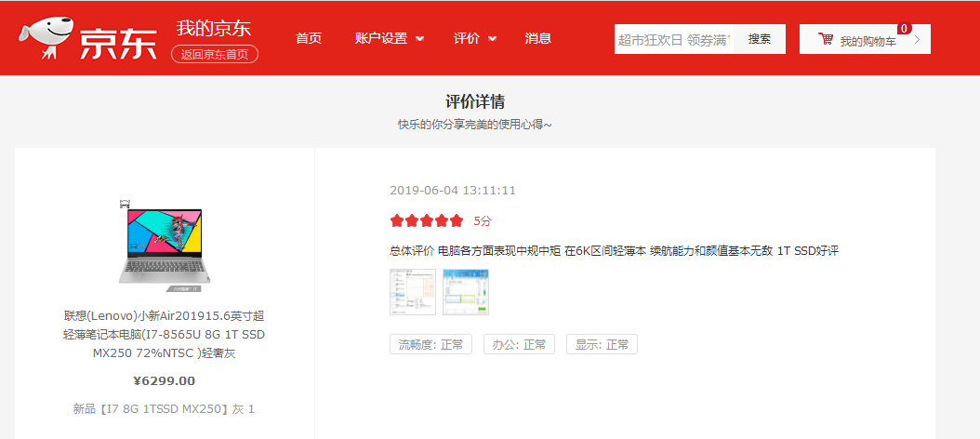Click the ¥6299.00 price

[165, 380]
